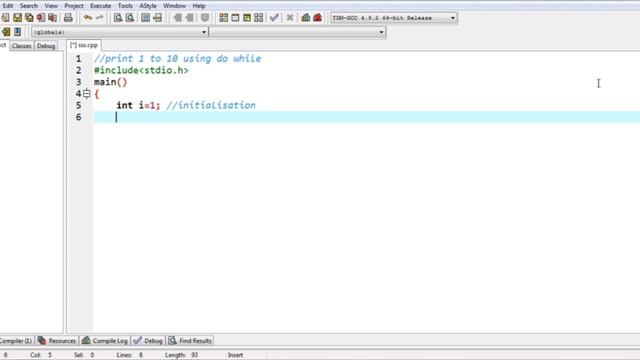Click the Unindent toolbar icon
The image size is (640, 360).
[x=189, y=18]
